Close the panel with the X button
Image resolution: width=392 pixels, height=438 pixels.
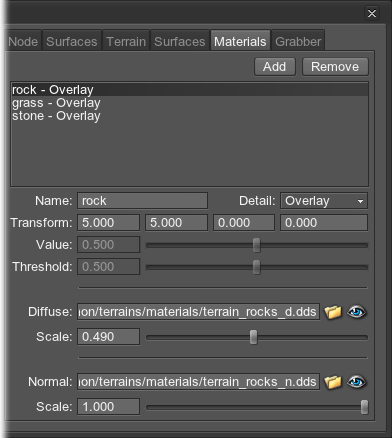pos(372,13)
